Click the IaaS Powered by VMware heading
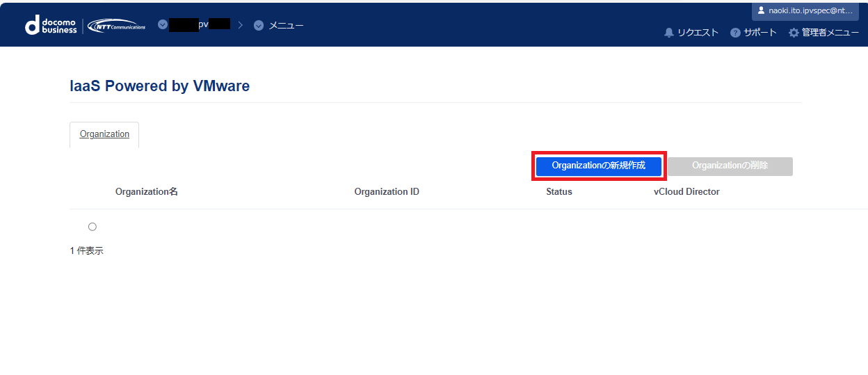 pos(160,86)
